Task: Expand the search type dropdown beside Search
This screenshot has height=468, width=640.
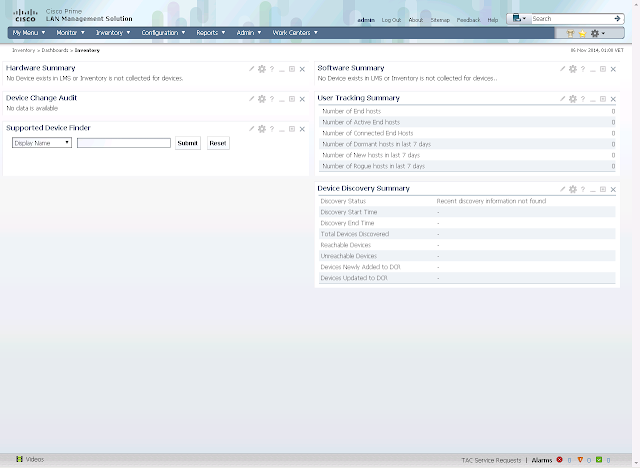Action: (x=518, y=18)
